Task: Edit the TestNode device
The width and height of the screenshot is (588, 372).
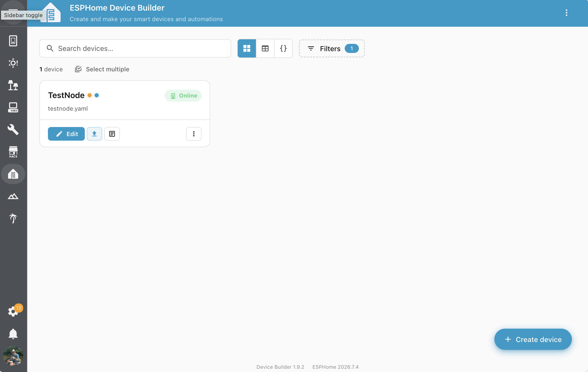Action: click(66, 134)
